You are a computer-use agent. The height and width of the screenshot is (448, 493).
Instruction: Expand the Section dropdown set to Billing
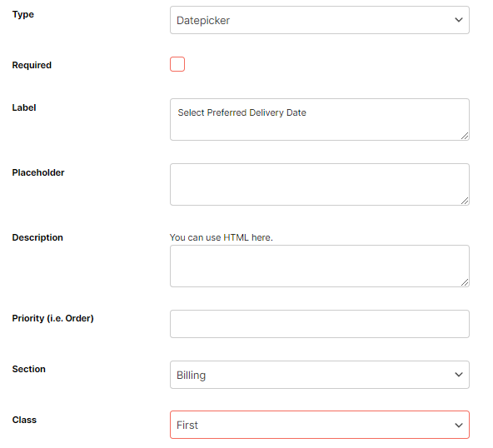320,375
